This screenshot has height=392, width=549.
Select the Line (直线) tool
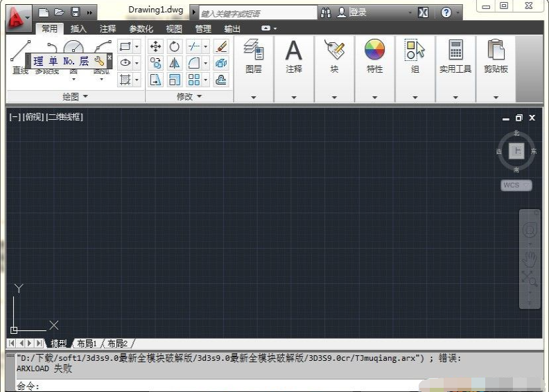pos(20,57)
